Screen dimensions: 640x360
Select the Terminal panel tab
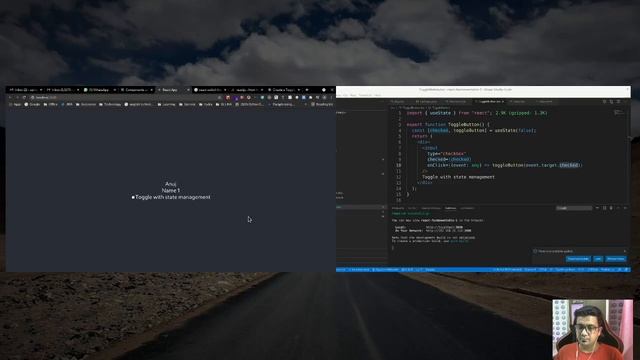click(x=450, y=208)
